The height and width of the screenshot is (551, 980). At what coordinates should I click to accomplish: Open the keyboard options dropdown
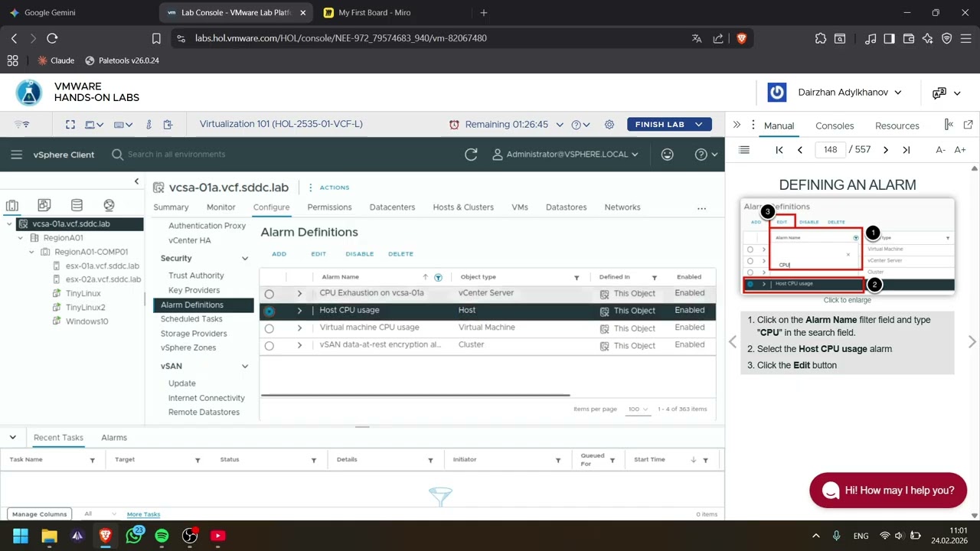pos(123,124)
